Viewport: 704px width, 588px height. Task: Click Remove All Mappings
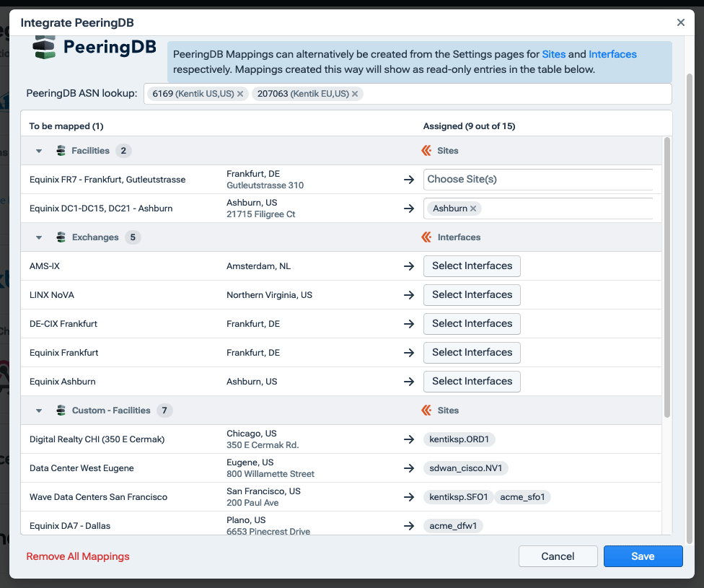(x=77, y=556)
